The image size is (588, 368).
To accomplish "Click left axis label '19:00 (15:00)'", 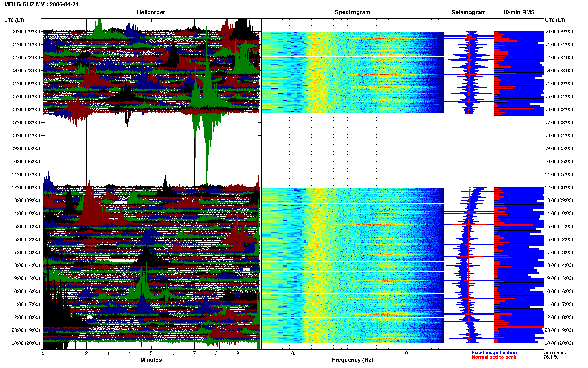I will point(26,278).
